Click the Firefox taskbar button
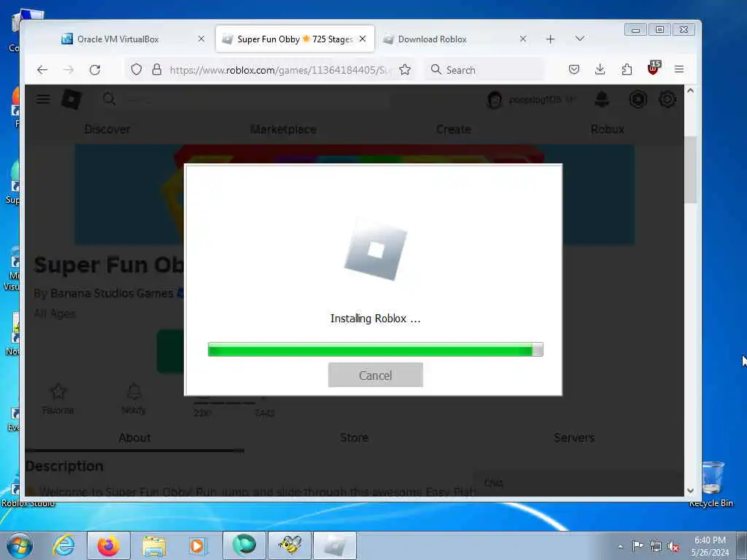747x560 pixels. coord(109,545)
